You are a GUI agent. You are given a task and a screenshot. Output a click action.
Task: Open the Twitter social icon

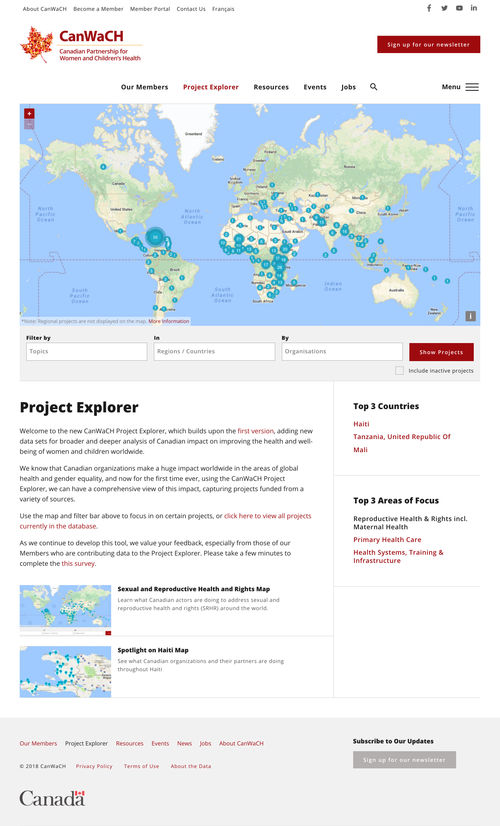tap(444, 8)
